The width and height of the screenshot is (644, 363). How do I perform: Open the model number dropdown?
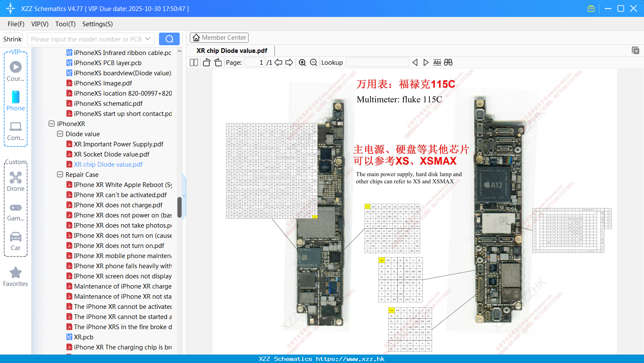148,39
